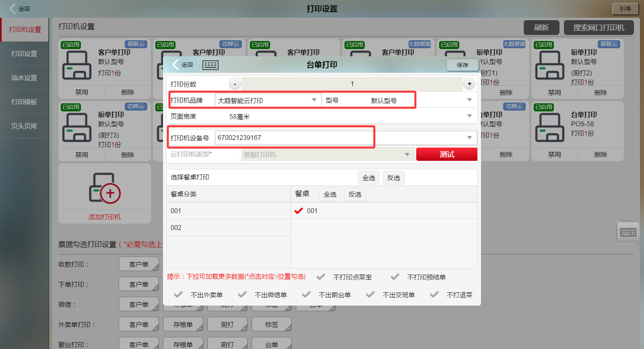Open the 打印模板 sidebar tab

24,102
